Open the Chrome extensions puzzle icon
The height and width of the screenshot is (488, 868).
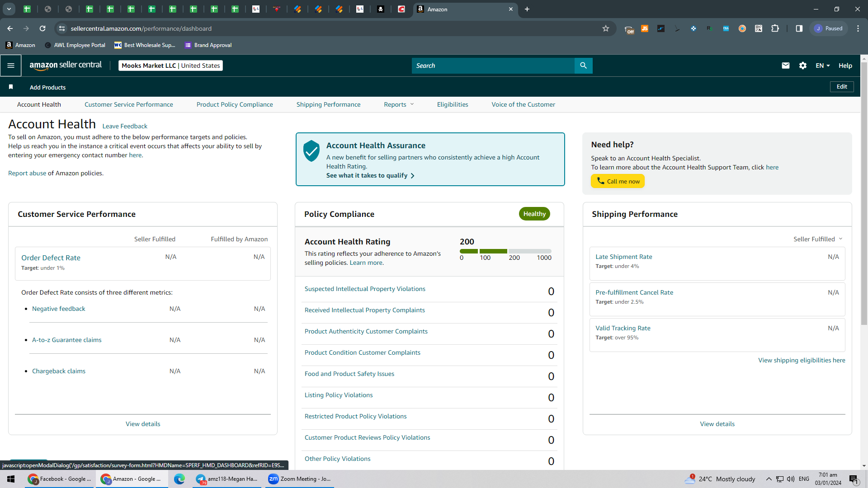pyautogui.click(x=775, y=28)
